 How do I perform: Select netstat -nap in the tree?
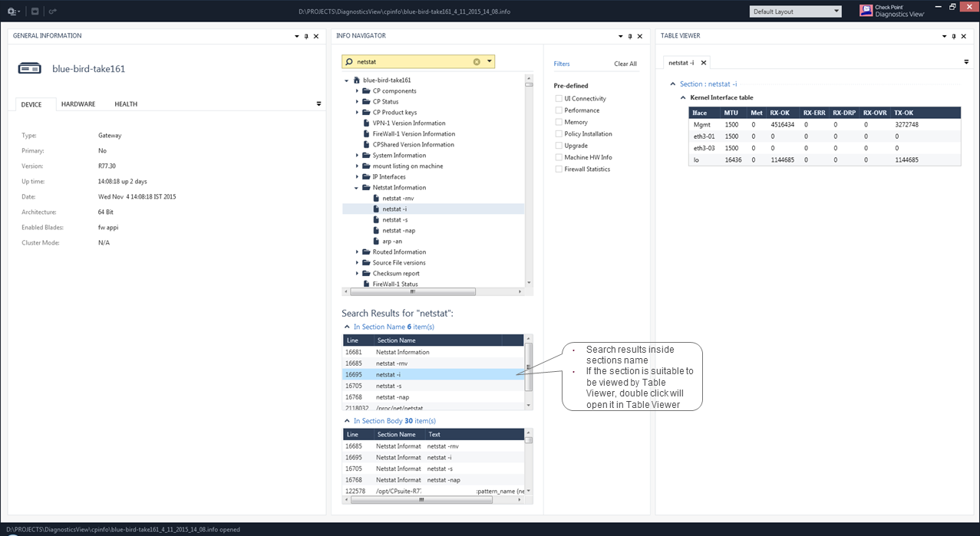[399, 231]
